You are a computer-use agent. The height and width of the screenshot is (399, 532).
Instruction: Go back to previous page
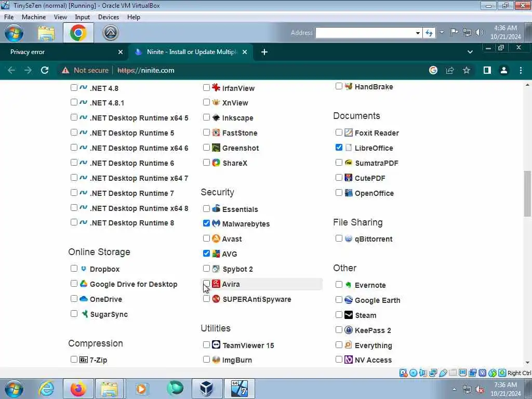[x=11, y=70]
